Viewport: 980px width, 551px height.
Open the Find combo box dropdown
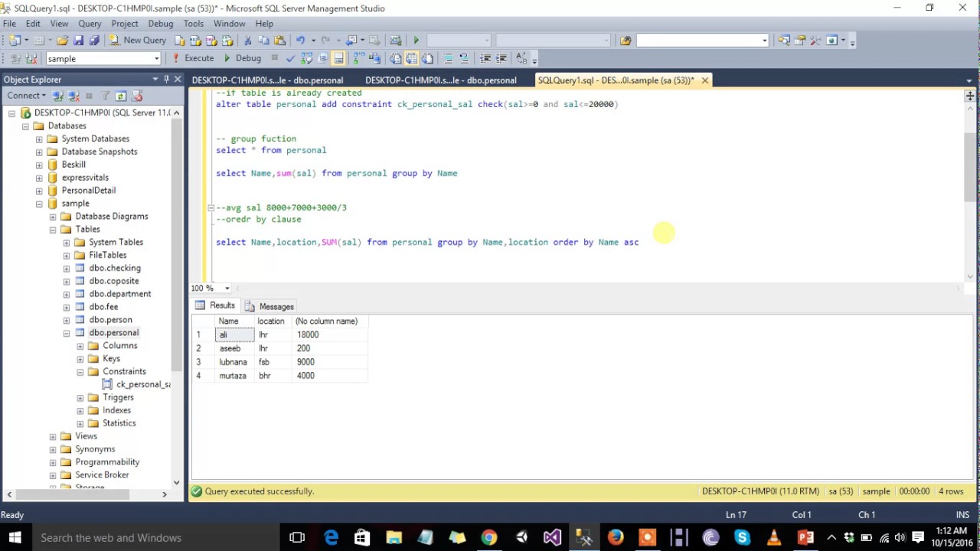(x=764, y=41)
